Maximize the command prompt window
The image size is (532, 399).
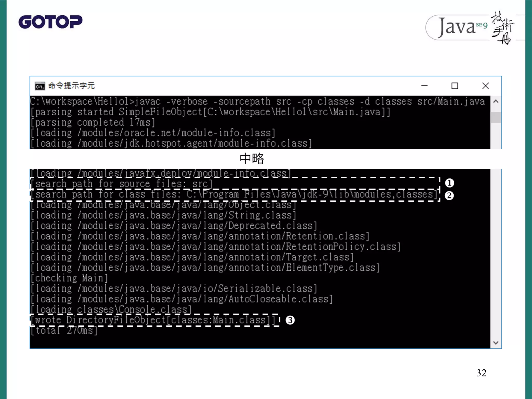(455, 86)
